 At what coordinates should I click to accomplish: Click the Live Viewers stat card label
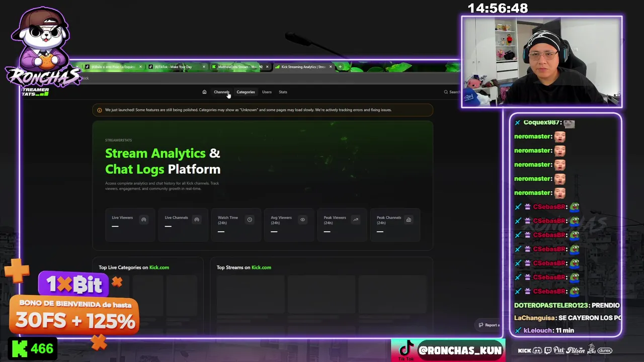(122, 218)
